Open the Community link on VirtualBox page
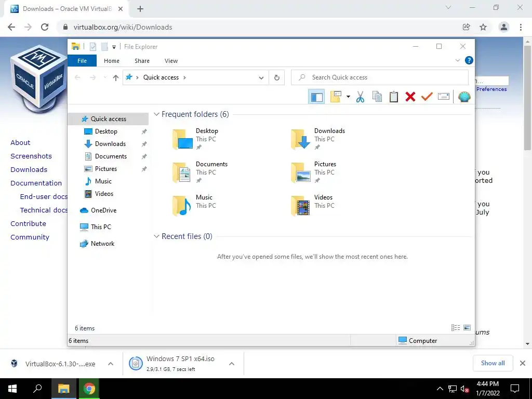Image resolution: width=532 pixels, height=399 pixels. pos(30,237)
